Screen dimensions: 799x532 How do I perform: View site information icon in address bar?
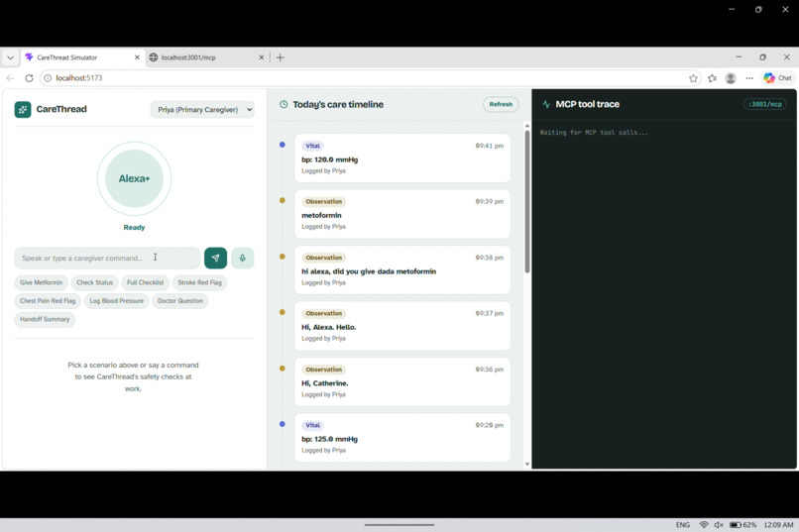pos(48,78)
